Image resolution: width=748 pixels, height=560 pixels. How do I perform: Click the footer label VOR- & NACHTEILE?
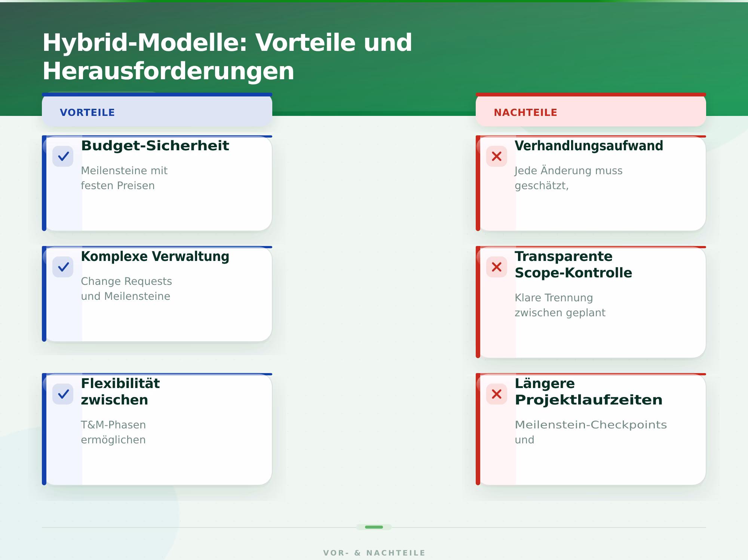[x=374, y=553]
